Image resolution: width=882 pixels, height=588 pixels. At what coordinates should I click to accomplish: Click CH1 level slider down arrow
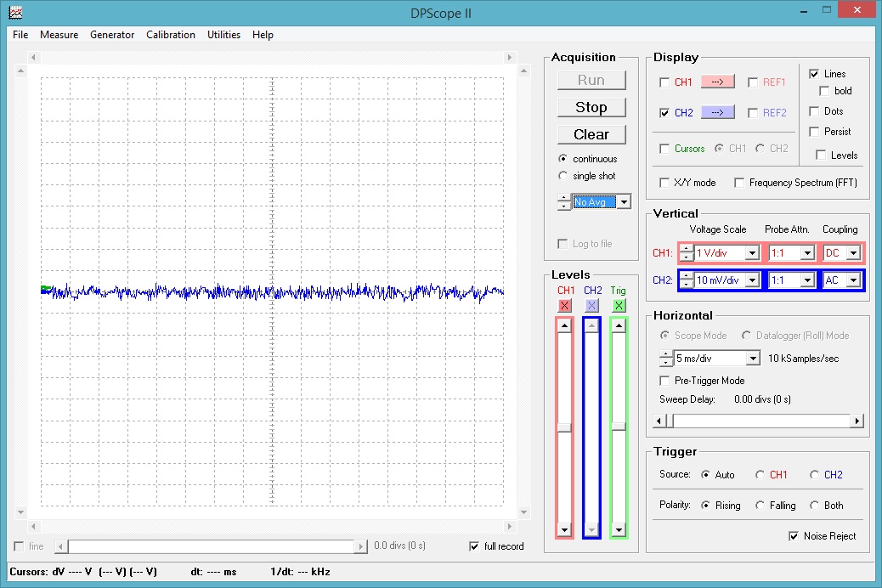[x=565, y=529]
